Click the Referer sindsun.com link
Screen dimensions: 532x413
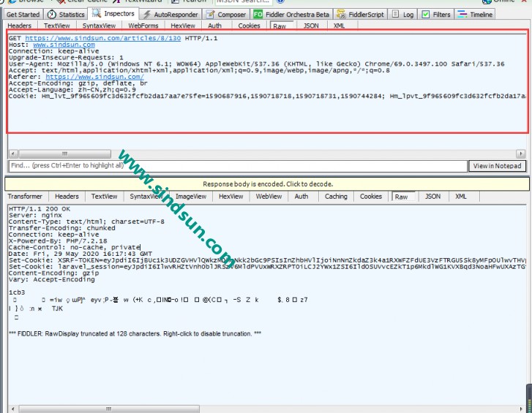tap(94, 77)
